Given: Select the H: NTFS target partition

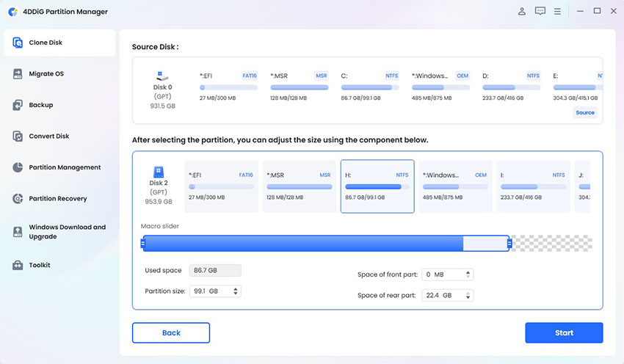Looking at the screenshot, I should (x=377, y=186).
